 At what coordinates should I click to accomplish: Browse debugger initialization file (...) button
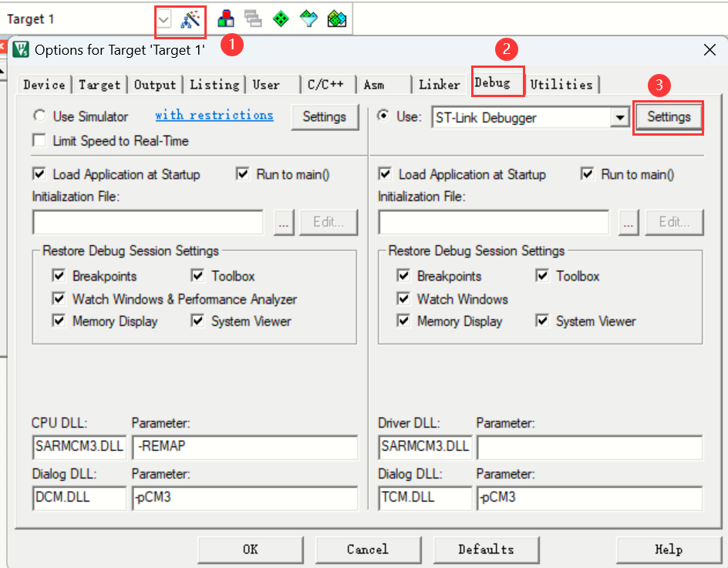tap(629, 222)
